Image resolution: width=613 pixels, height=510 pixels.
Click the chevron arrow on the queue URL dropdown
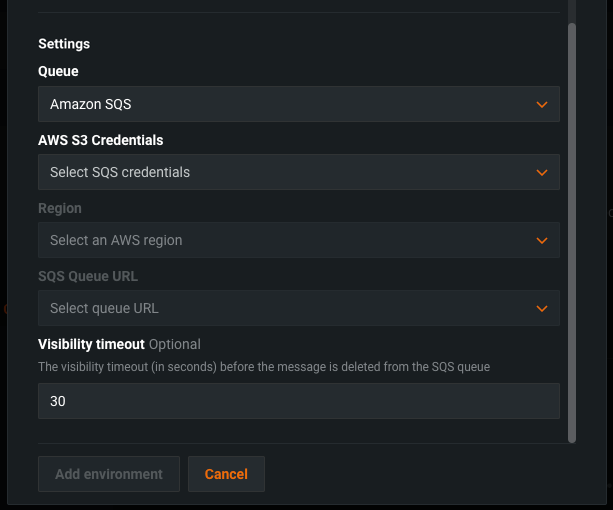coord(541,308)
